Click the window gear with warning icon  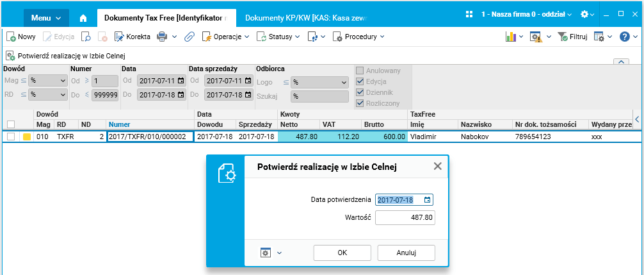click(x=536, y=37)
